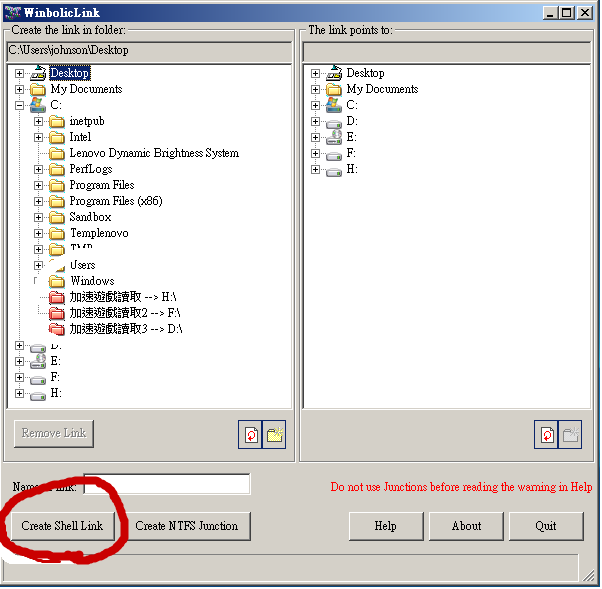Expand My Documents in left tree

19,89
